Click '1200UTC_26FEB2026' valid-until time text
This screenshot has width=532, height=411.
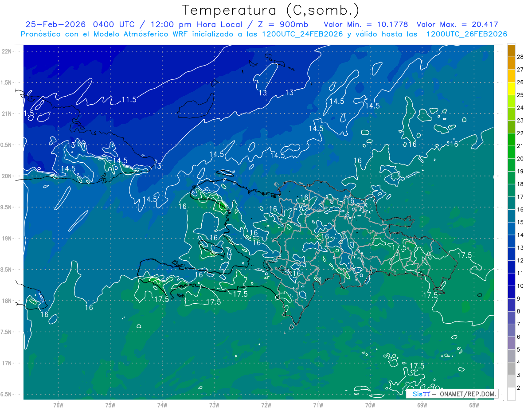(467, 34)
